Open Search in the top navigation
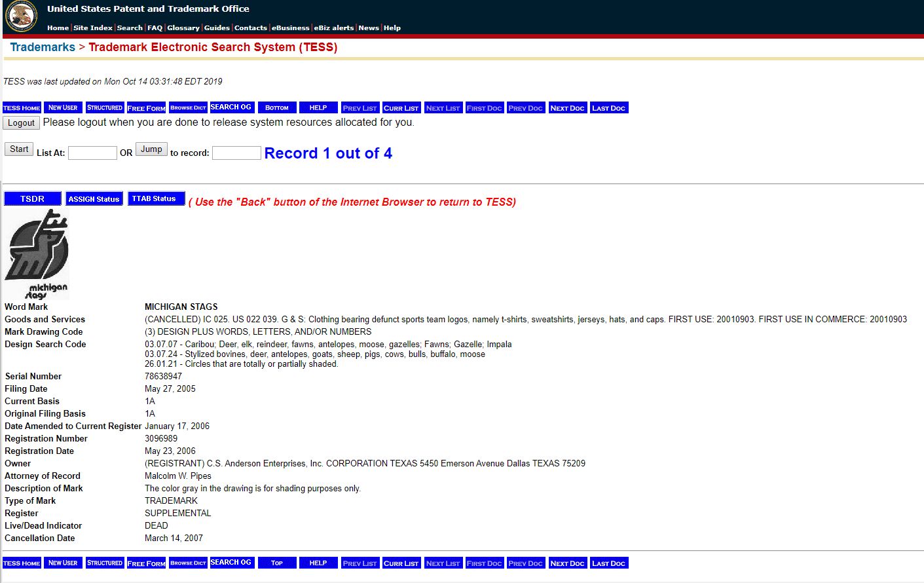This screenshot has width=924, height=583. point(130,28)
